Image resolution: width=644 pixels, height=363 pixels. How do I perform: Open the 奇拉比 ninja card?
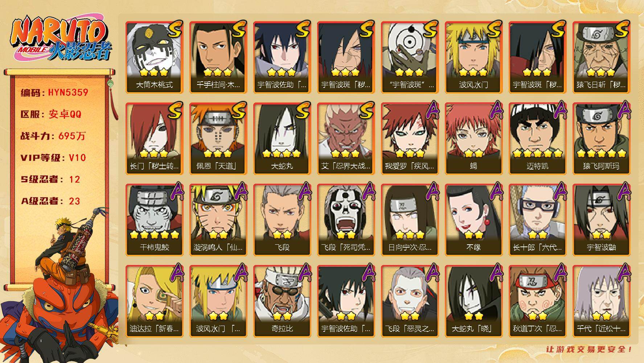click(282, 301)
